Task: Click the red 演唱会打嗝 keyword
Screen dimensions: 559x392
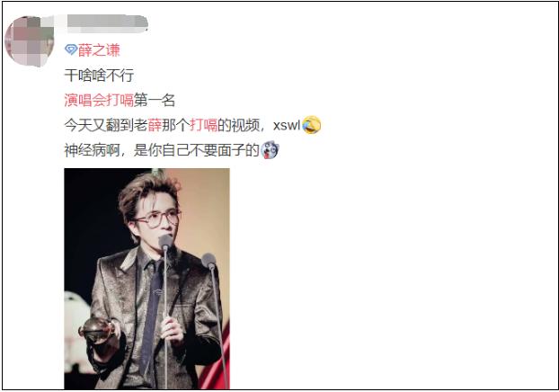Action: click(x=99, y=100)
